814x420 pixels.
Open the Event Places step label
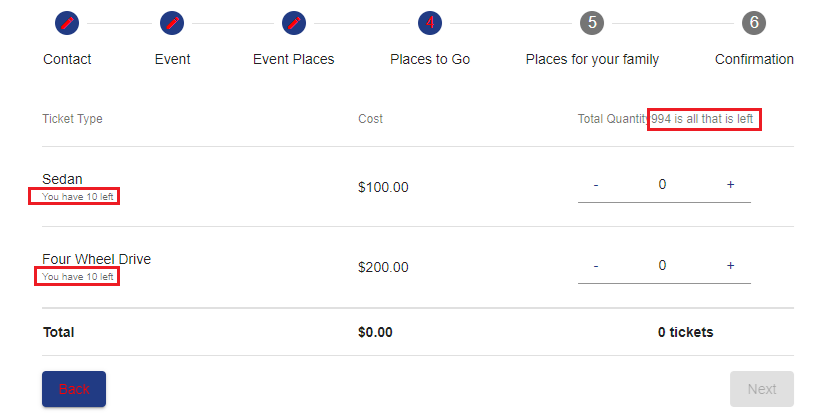click(293, 59)
